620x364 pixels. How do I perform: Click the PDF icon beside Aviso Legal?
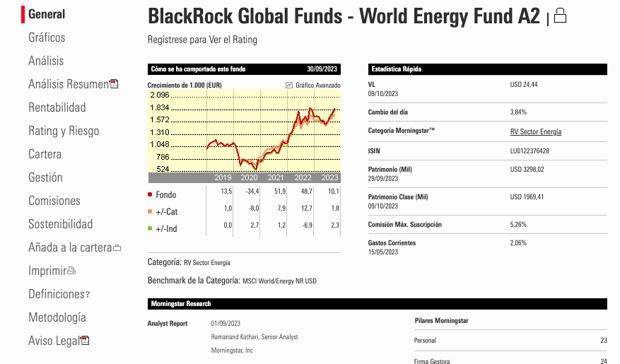point(85,340)
